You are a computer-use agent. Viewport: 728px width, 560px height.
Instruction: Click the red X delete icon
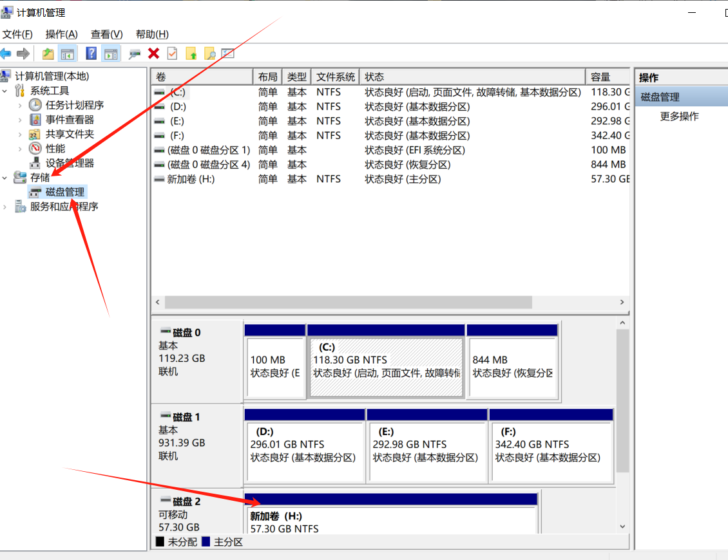click(154, 53)
